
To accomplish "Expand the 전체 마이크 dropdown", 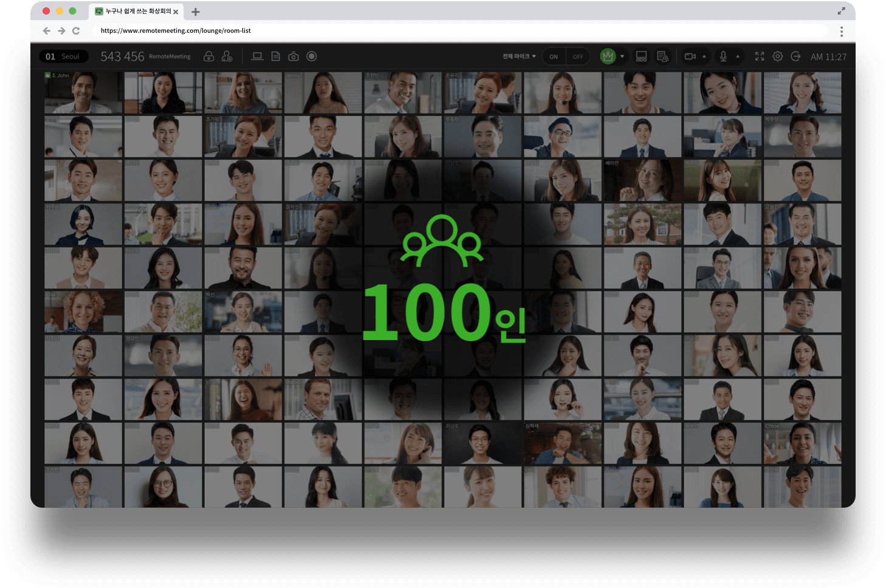I will (519, 56).
